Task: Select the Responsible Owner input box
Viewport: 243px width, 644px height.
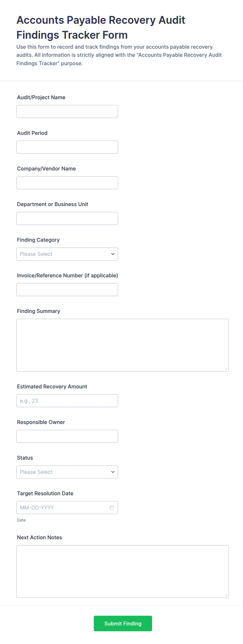Action: 67,436
